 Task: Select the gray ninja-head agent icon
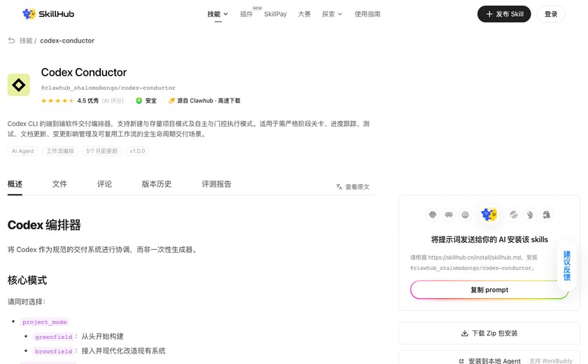point(513,215)
